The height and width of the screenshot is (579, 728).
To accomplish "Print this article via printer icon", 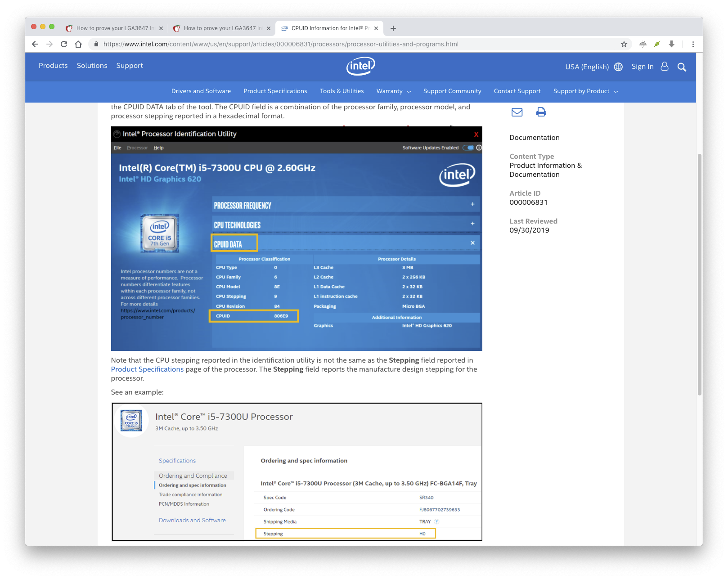I will coord(541,112).
